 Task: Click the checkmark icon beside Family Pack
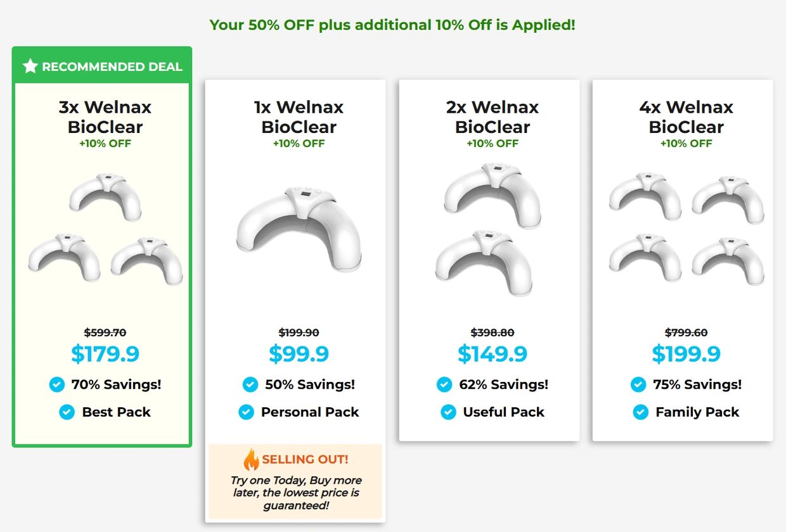pyautogui.click(x=641, y=412)
